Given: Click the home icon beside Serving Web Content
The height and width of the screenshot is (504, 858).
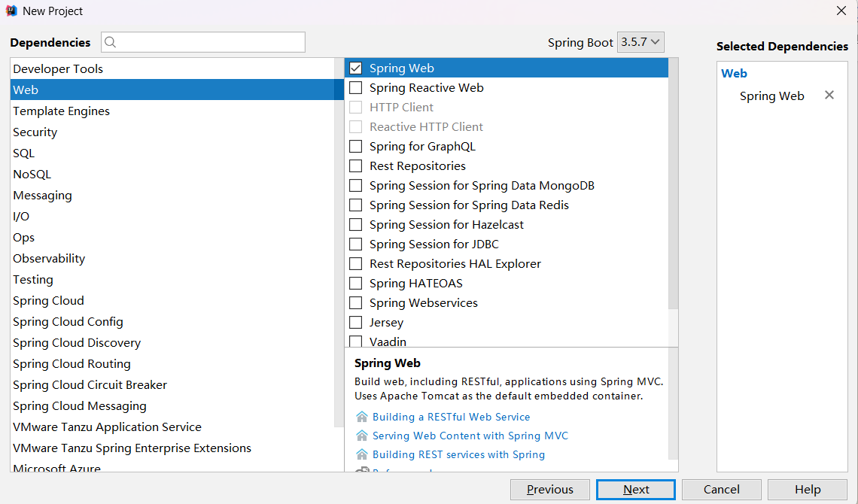Looking at the screenshot, I should pyautogui.click(x=362, y=436).
